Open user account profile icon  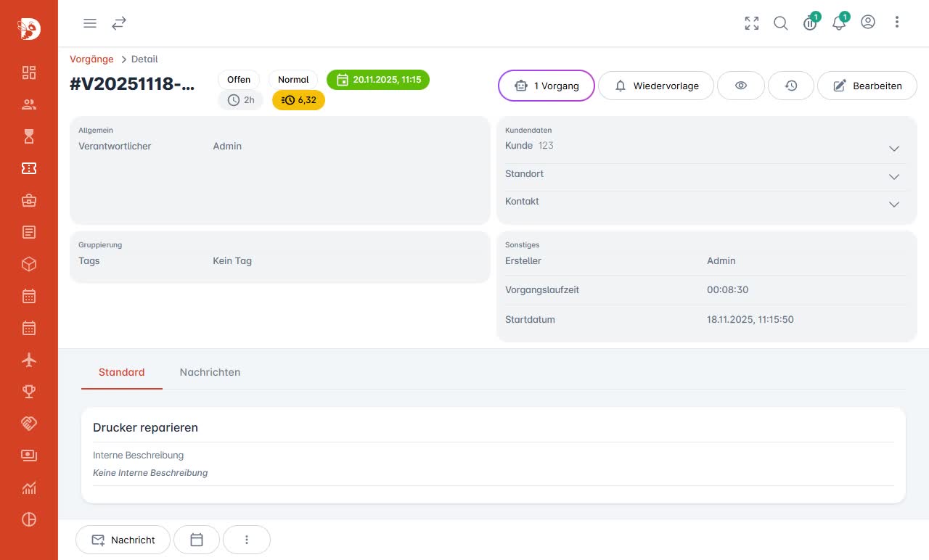click(868, 22)
